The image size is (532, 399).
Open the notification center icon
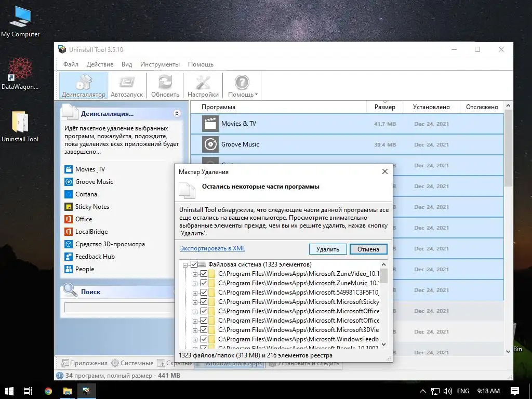click(x=515, y=391)
